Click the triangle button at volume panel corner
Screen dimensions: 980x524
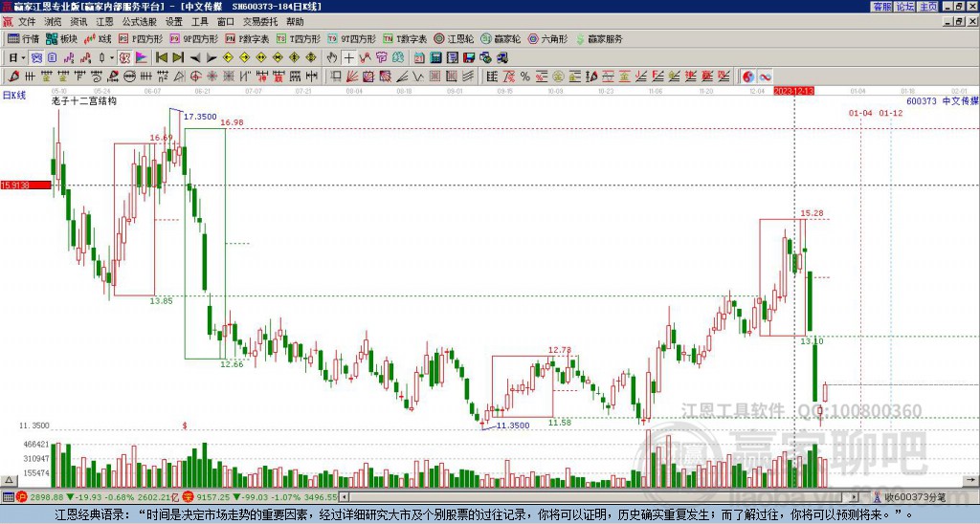click(x=8, y=480)
